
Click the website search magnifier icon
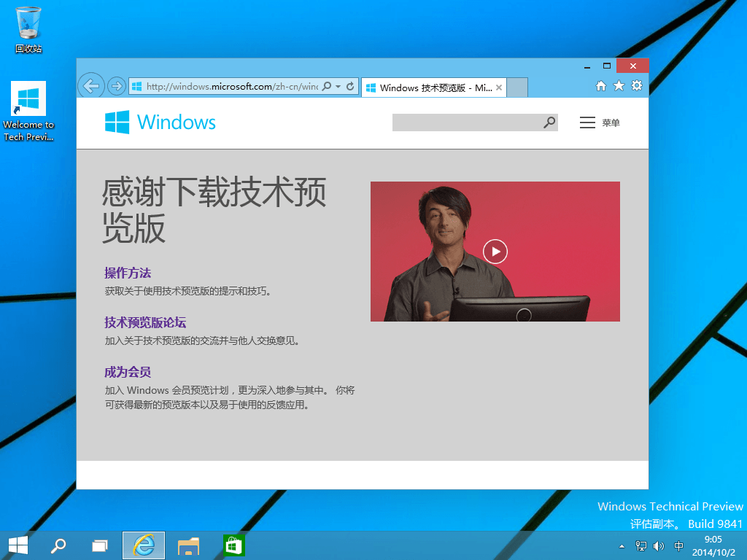click(549, 122)
